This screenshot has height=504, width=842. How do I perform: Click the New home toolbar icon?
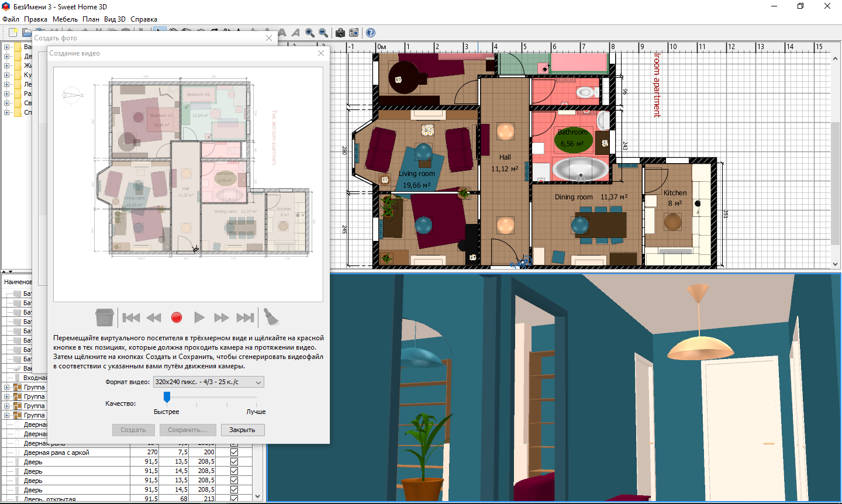point(13,33)
